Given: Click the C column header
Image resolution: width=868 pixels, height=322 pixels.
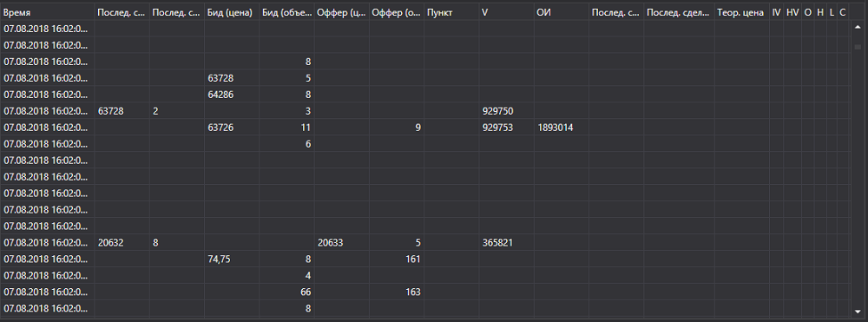Looking at the screenshot, I should tap(842, 12).
